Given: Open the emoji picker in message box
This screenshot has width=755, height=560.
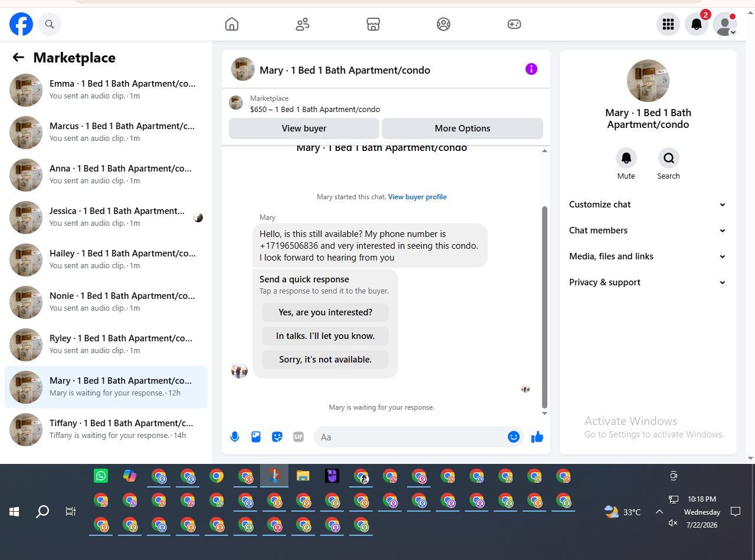Looking at the screenshot, I should (x=514, y=437).
